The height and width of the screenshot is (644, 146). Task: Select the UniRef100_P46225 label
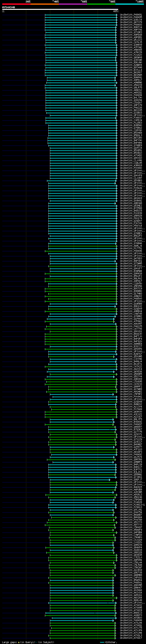(131, 326)
